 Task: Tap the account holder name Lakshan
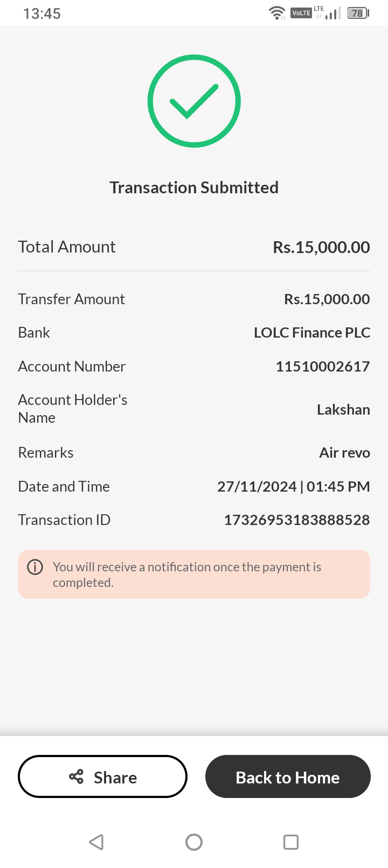(343, 410)
